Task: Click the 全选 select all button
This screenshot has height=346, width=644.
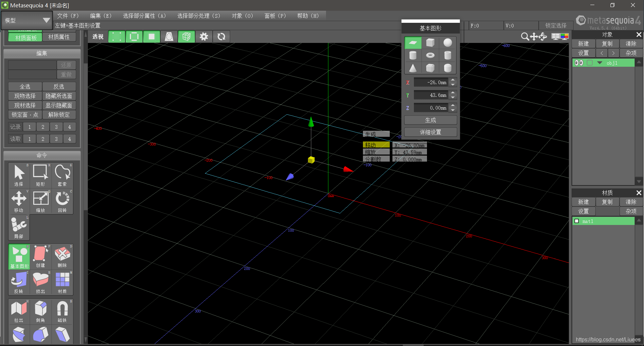Action: [25, 86]
